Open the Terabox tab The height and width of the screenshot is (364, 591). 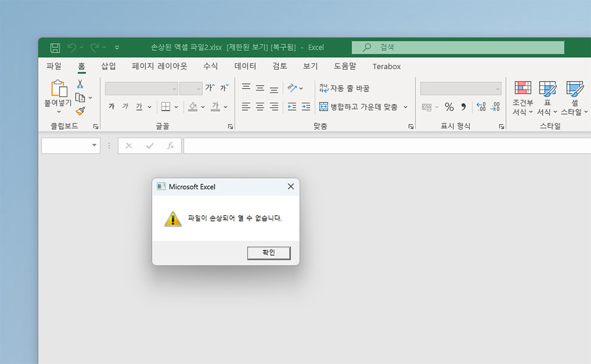click(x=387, y=66)
